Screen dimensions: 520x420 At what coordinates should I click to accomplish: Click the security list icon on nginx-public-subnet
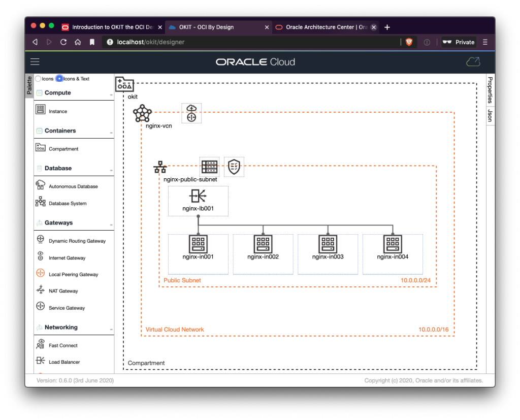tap(235, 167)
